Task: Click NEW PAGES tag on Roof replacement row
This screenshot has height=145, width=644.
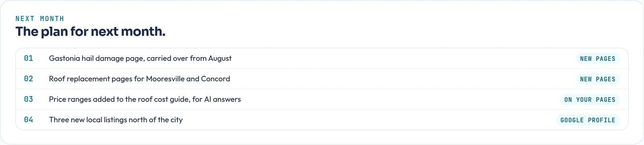Action: click(598, 79)
